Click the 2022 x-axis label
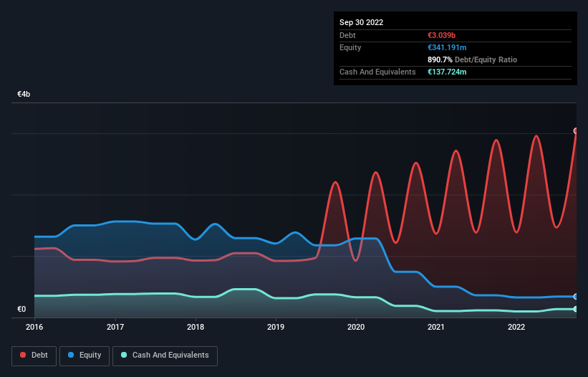Image resolution: width=588 pixels, height=377 pixels. pos(516,327)
